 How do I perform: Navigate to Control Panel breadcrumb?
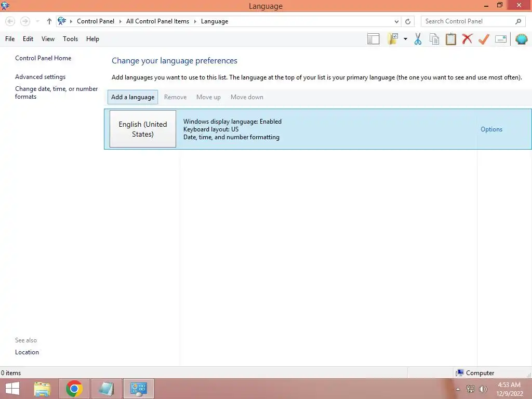point(96,21)
